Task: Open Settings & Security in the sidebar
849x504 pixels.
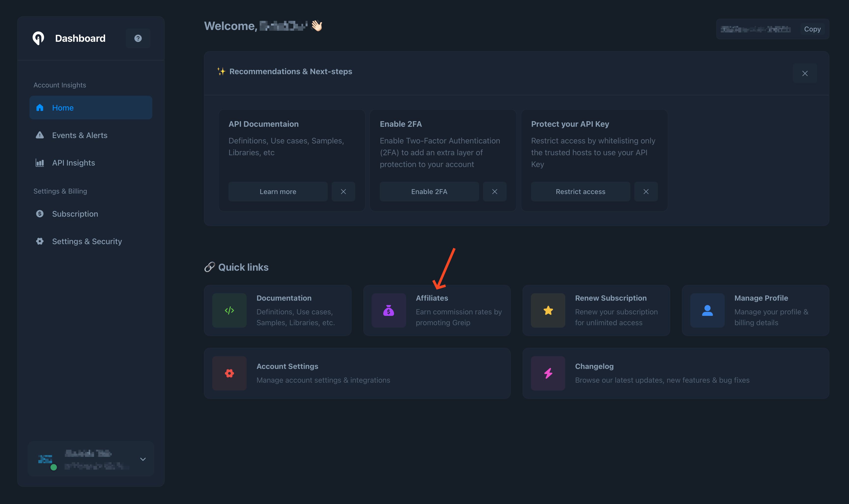Action: click(87, 241)
